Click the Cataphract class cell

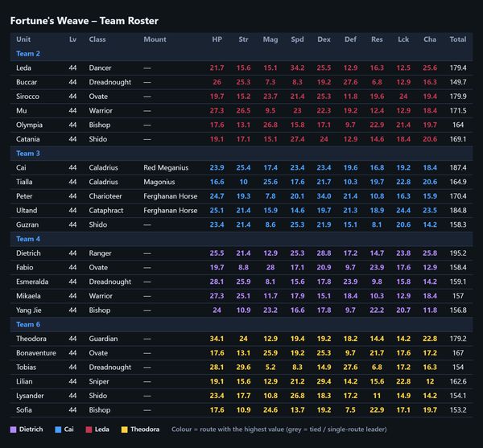[106, 211]
